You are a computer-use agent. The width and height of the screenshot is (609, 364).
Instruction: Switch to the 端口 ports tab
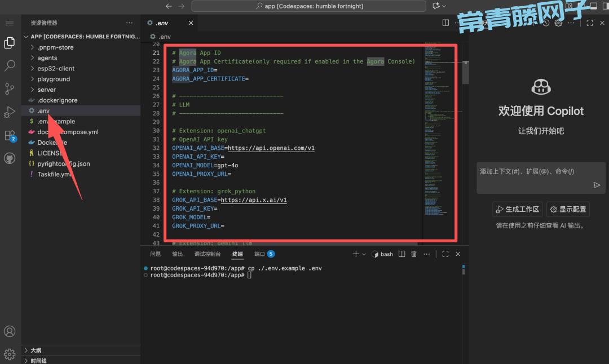pos(264,254)
